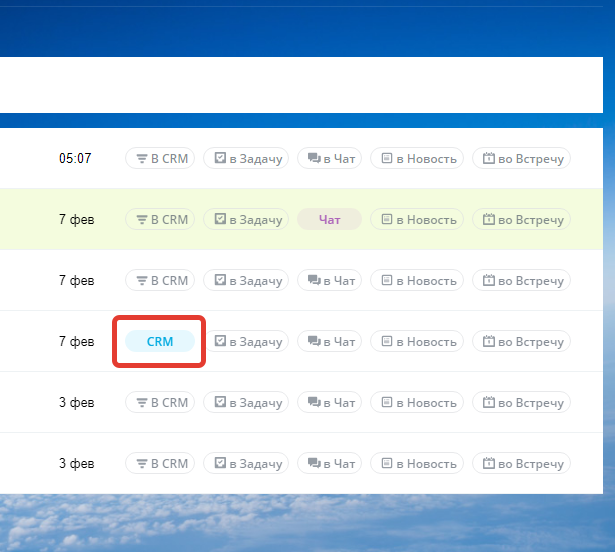The image size is (615, 552).
Task: Click 'в Задачу' in the last 3 фев row
Action: (246, 463)
